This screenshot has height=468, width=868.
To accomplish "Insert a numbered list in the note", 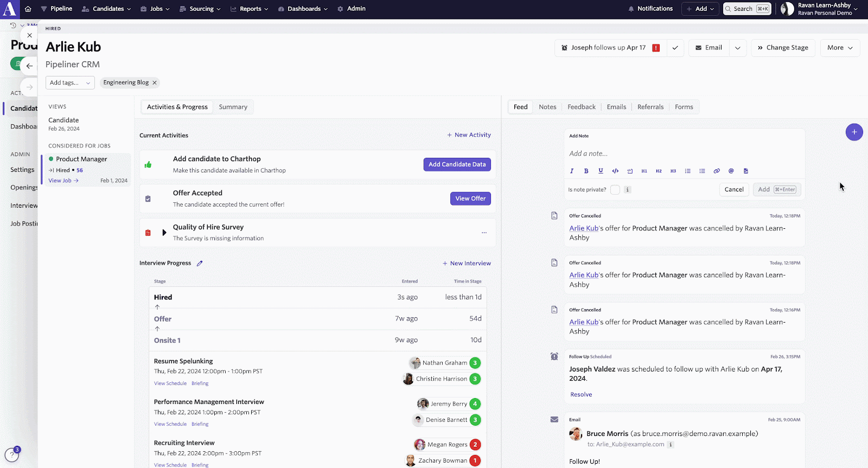I will point(687,171).
